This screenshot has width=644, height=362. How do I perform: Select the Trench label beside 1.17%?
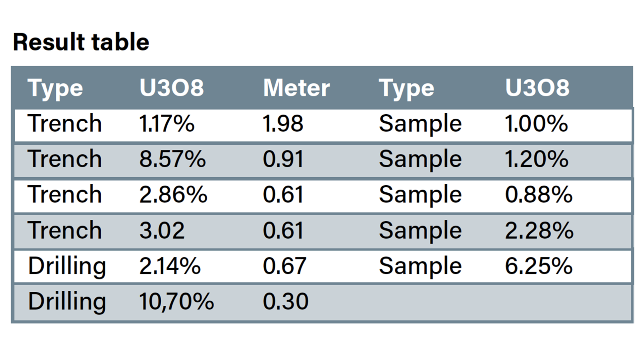point(64,123)
